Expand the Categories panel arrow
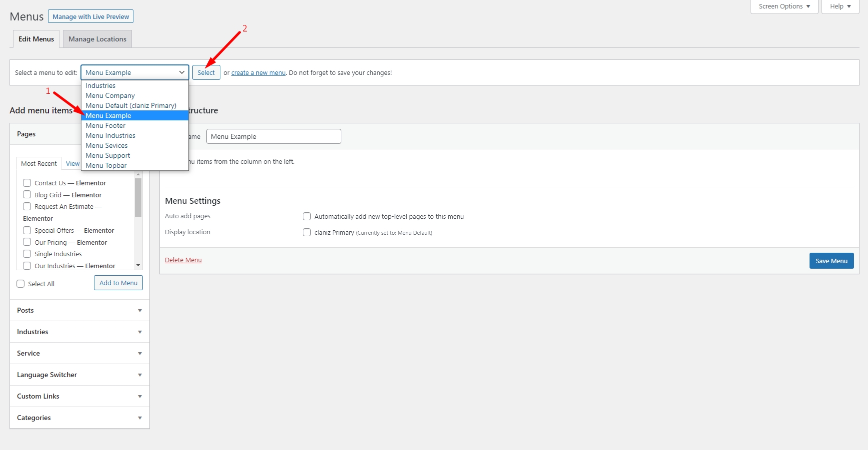The height and width of the screenshot is (450, 868). click(140, 418)
